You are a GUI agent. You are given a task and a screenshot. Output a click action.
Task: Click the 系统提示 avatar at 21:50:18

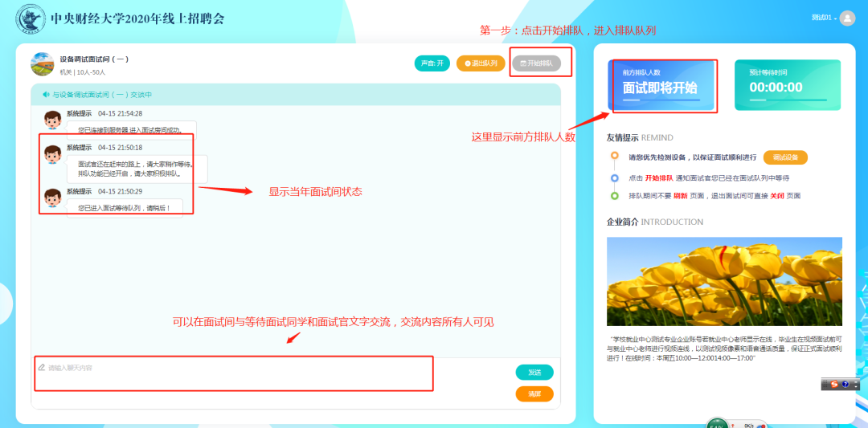pos(53,155)
